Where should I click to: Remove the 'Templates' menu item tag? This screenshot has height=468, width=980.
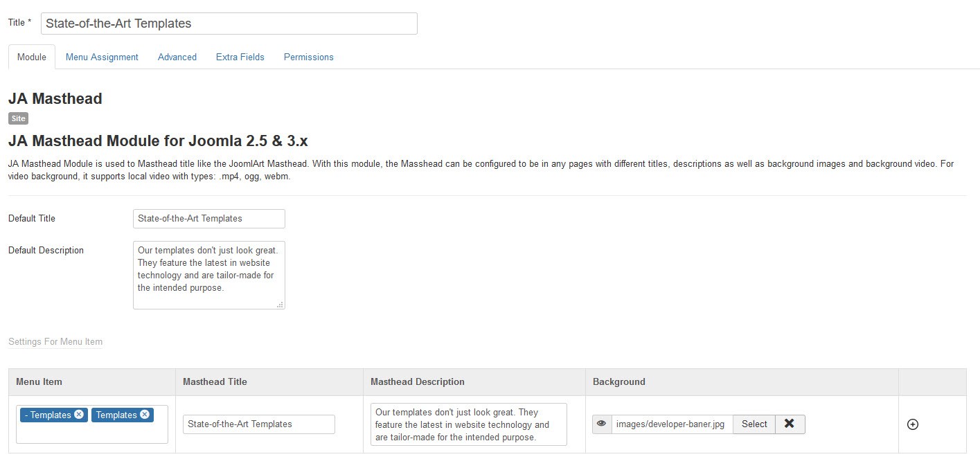pos(145,415)
